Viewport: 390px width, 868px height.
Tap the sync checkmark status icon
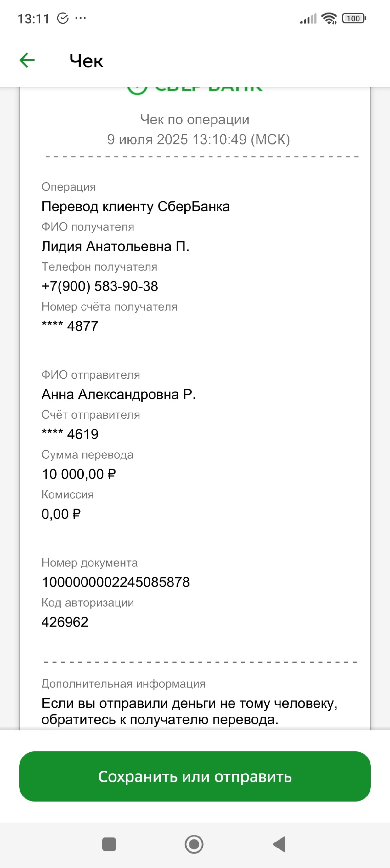(63, 18)
